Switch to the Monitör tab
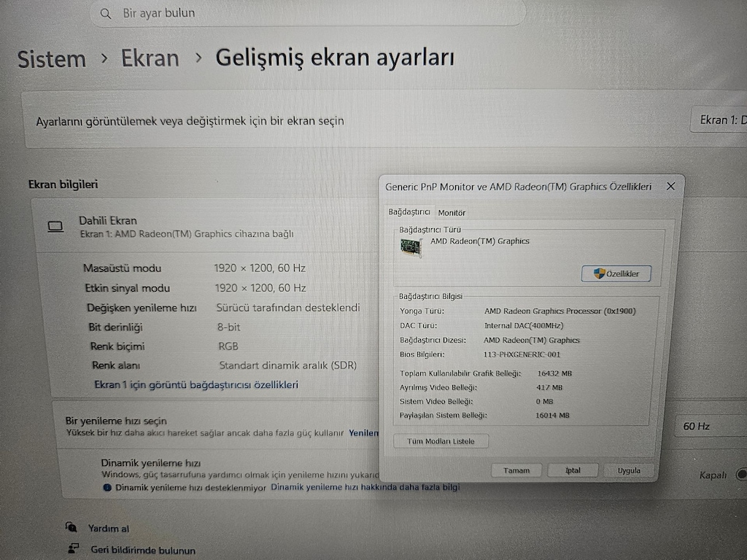 452,213
